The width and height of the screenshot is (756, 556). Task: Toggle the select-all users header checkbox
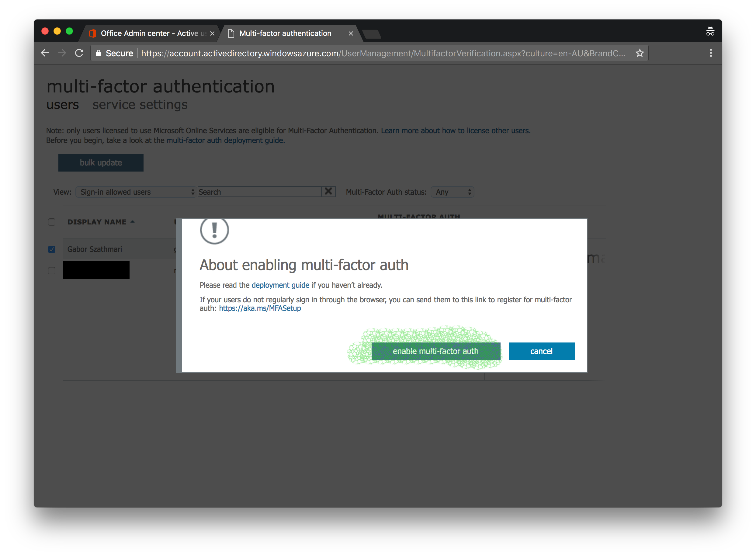tap(52, 222)
